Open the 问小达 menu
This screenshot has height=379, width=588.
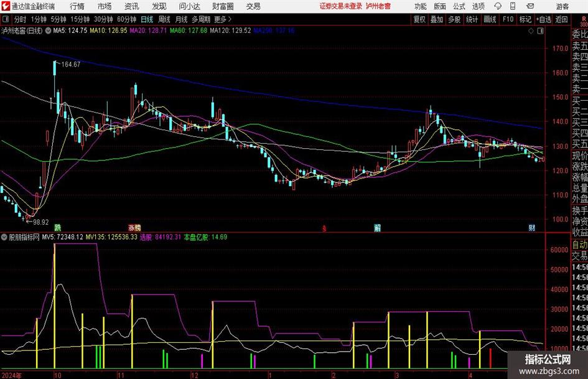[189, 6]
